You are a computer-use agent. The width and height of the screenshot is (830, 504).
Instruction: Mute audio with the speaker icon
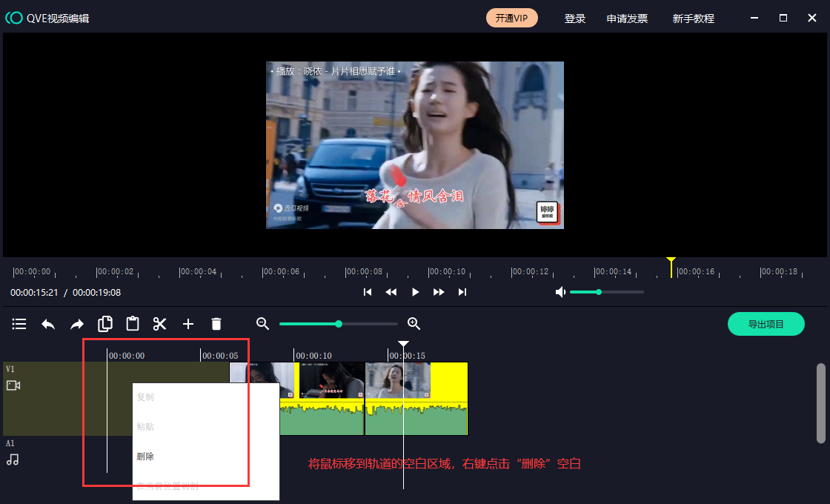[x=561, y=292]
